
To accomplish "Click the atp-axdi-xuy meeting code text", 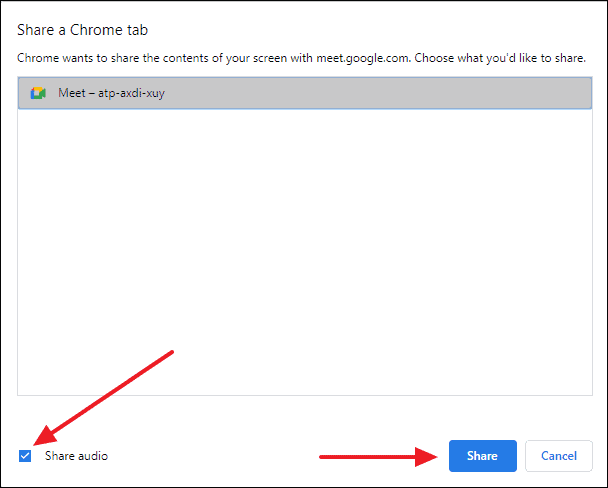I will point(131,93).
